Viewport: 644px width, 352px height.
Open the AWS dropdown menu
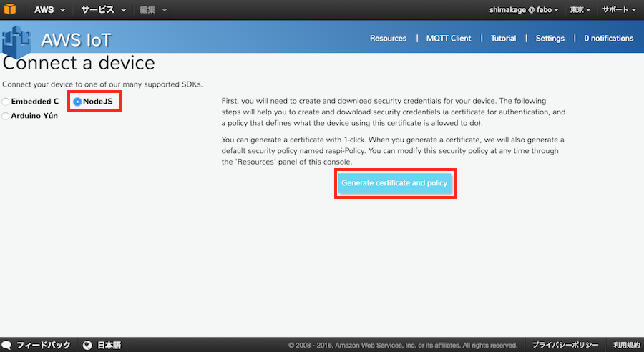[49, 10]
